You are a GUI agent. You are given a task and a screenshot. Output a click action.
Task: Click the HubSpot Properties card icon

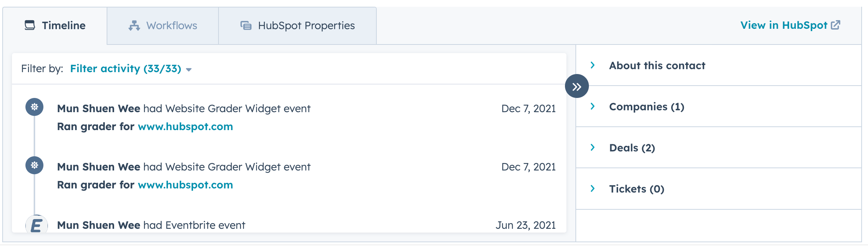click(x=245, y=25)
